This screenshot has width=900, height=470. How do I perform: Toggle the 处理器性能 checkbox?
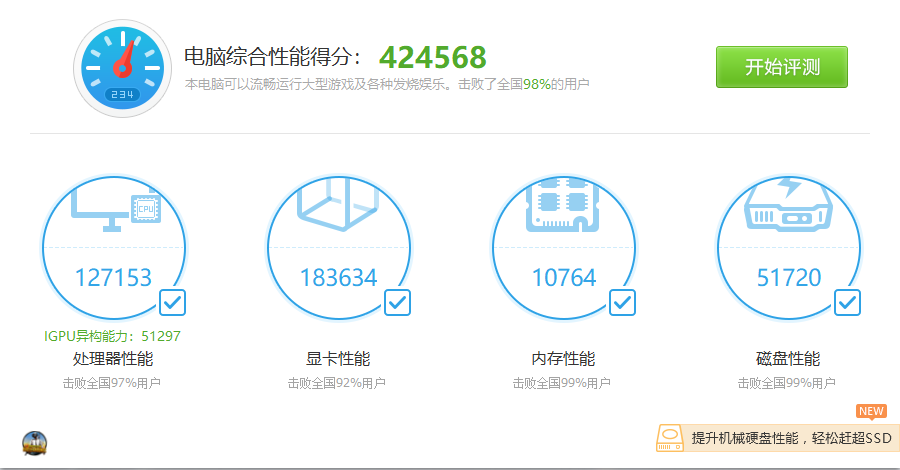click(172, 302)
